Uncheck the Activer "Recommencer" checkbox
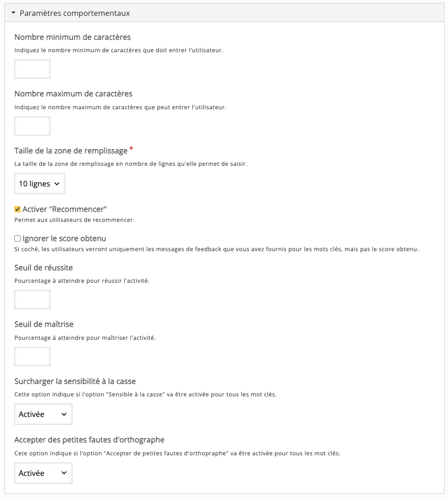 click(18, 209)
